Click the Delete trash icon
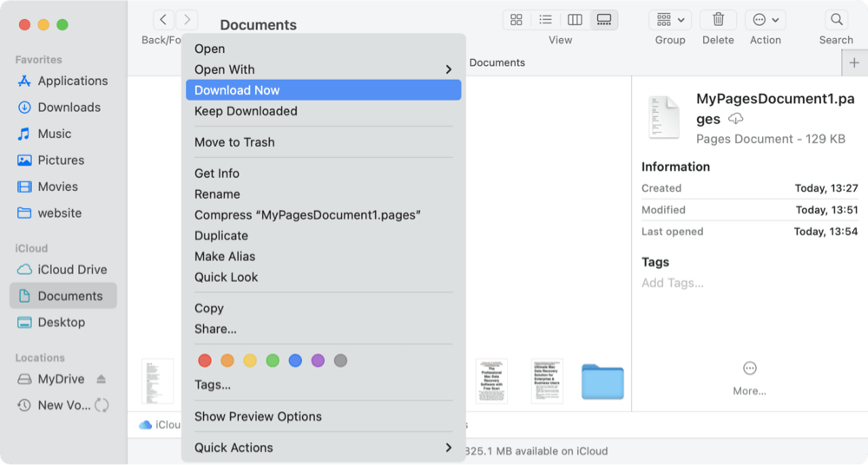Image resolution: width=868 pixels, height=465 pixels. click(718, 20)
